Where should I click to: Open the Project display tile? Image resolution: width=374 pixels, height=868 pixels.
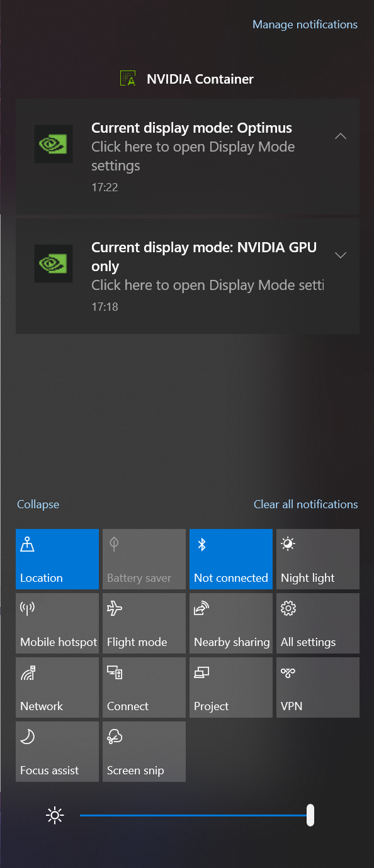tap(231, 687)
